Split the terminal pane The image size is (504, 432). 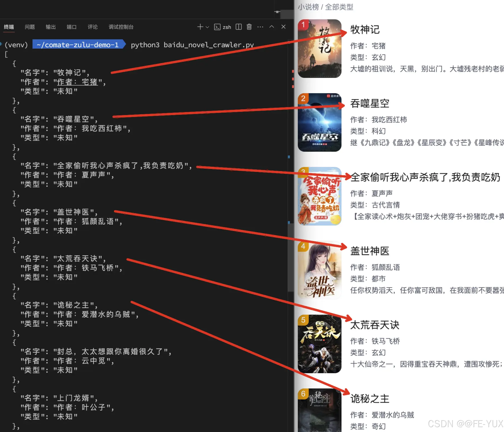[x=238, y=27]
